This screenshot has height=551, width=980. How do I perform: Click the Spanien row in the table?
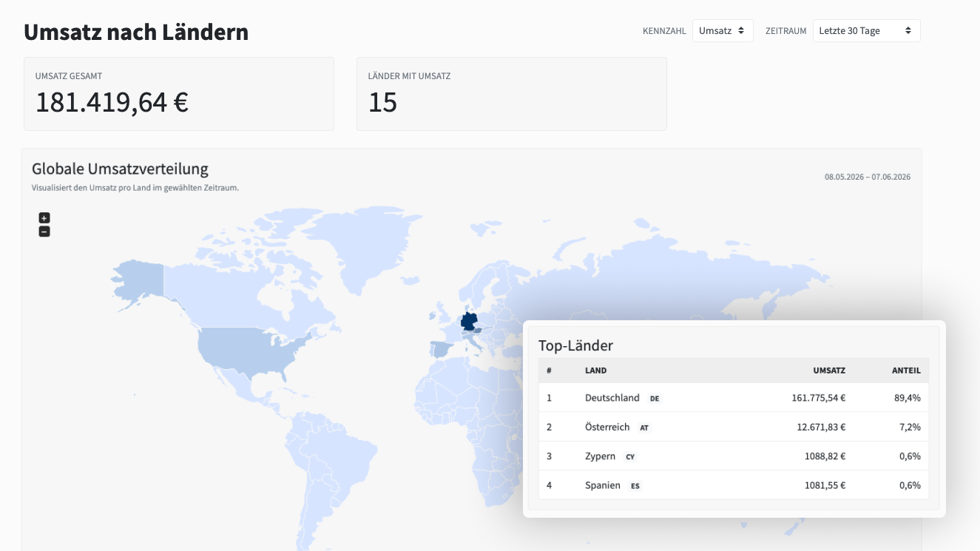pos(734,485)
